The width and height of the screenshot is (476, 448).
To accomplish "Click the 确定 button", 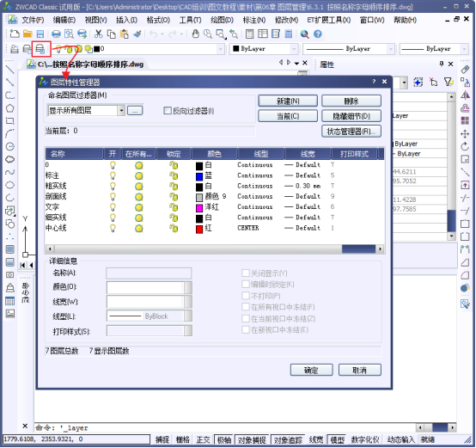I will (312, 370).
